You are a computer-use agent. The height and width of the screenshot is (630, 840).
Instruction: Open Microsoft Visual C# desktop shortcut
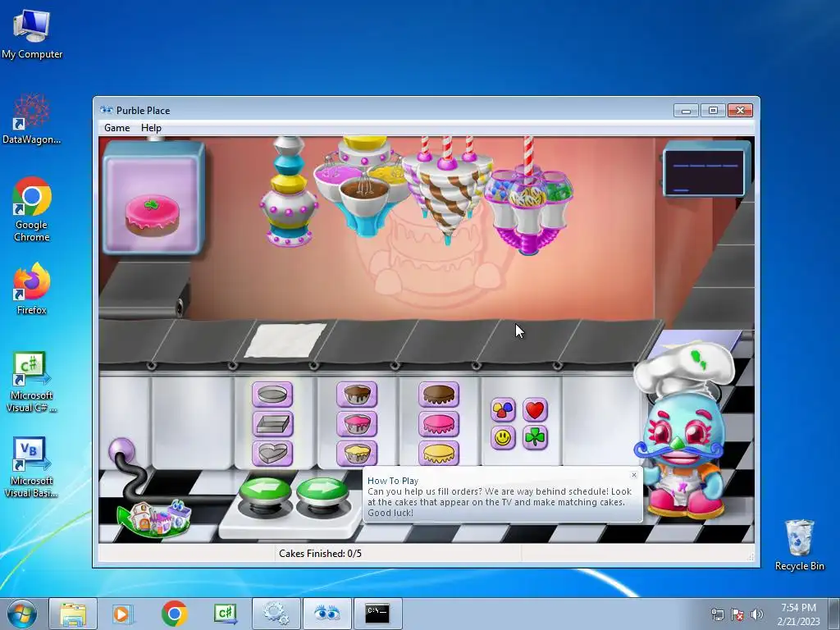(x=32, y=382)
